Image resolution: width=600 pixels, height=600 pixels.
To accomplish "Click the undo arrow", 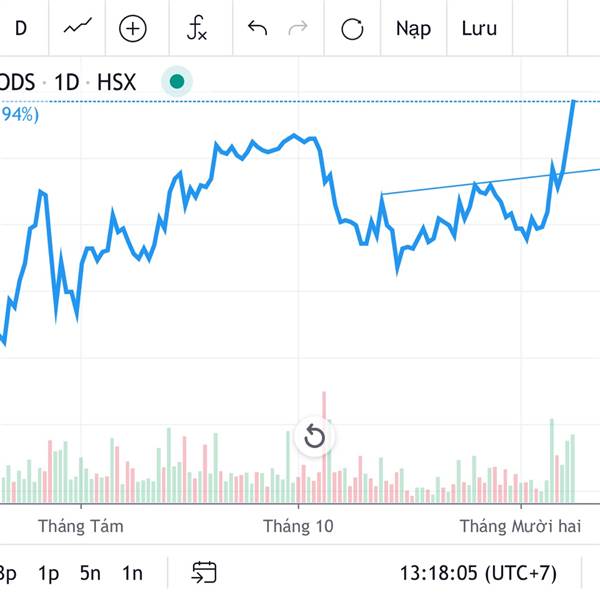I will [x=257, y=28].
